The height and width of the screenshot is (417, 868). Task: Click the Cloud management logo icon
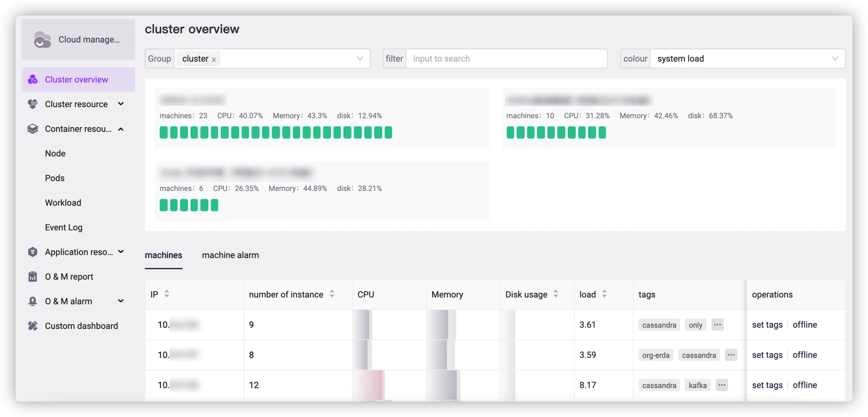click(42, 40)
